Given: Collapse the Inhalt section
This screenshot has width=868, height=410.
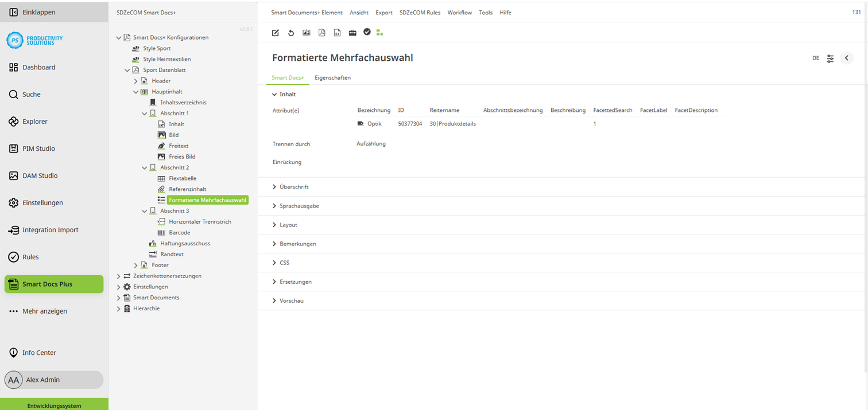Looking at the screenshot, I should pyautogui.click(x=287, y=94).
